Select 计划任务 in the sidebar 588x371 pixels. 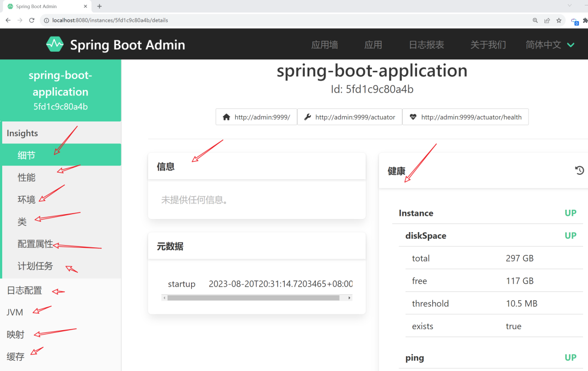[x=62, y=266]
